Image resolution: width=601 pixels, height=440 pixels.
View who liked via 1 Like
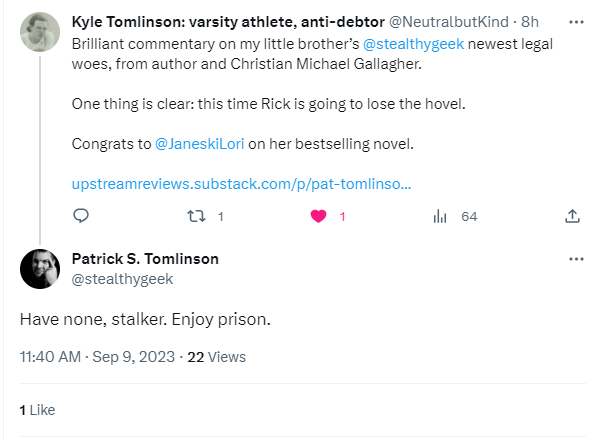[37, 410]
